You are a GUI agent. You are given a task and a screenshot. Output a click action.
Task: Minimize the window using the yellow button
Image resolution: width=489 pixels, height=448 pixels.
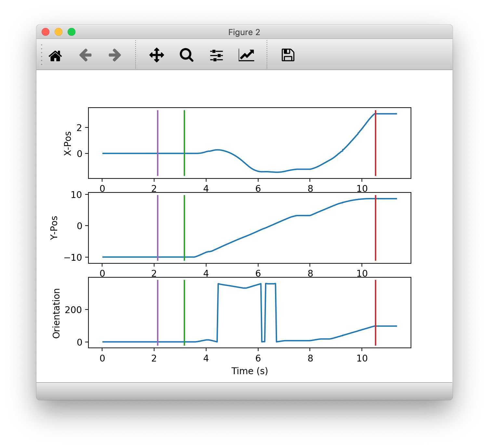pyautogui.click(x=59, y=32)
